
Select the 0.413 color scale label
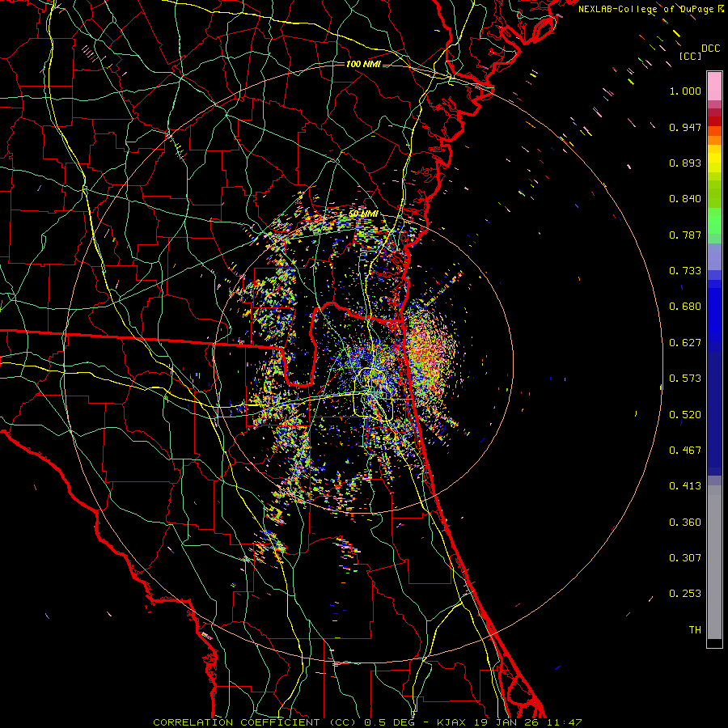(685, 486)
